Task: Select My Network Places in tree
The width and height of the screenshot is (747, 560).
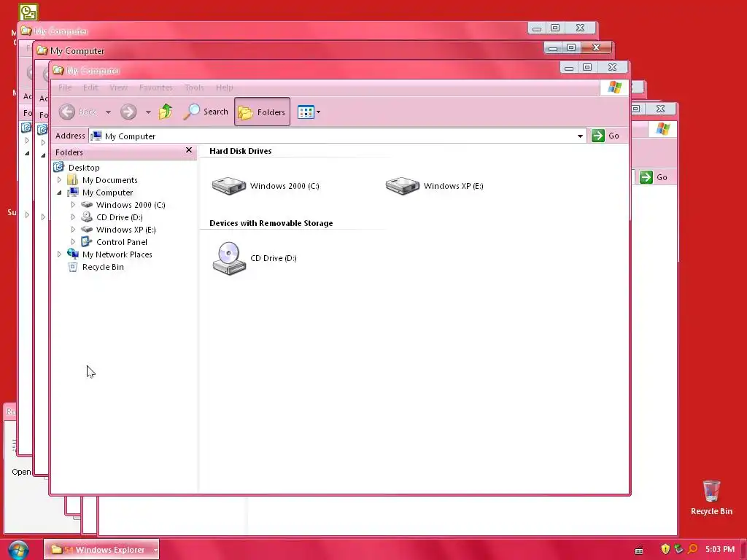Action: pyautogui.click(x=117, y=254)
